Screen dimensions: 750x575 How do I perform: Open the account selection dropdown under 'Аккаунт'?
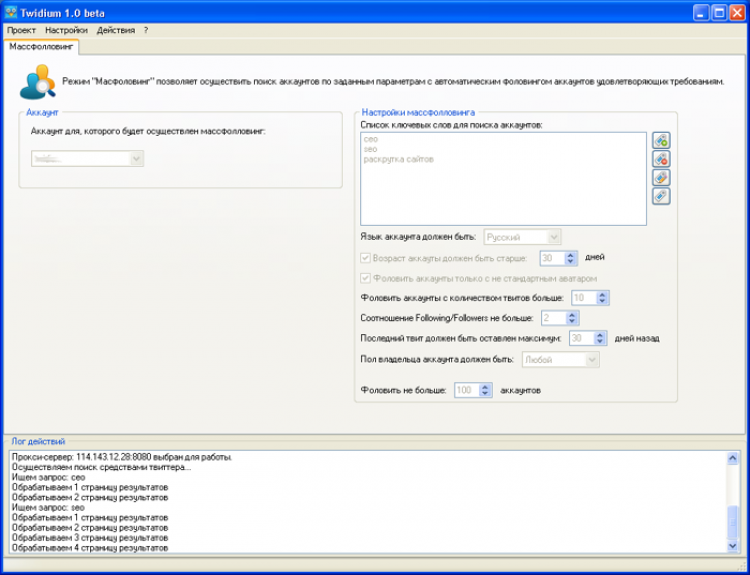[x=87, y=158]
